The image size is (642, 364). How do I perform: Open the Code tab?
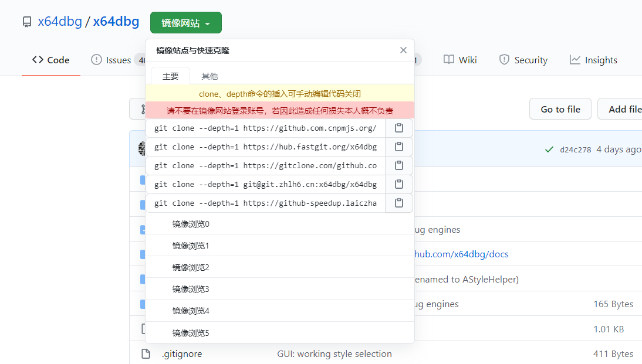pos(51,60)
